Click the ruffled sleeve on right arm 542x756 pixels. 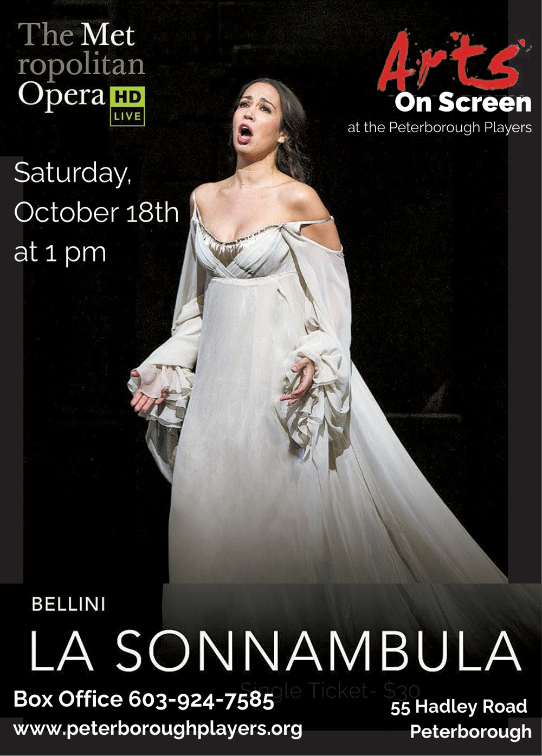(x=159, y=391)
